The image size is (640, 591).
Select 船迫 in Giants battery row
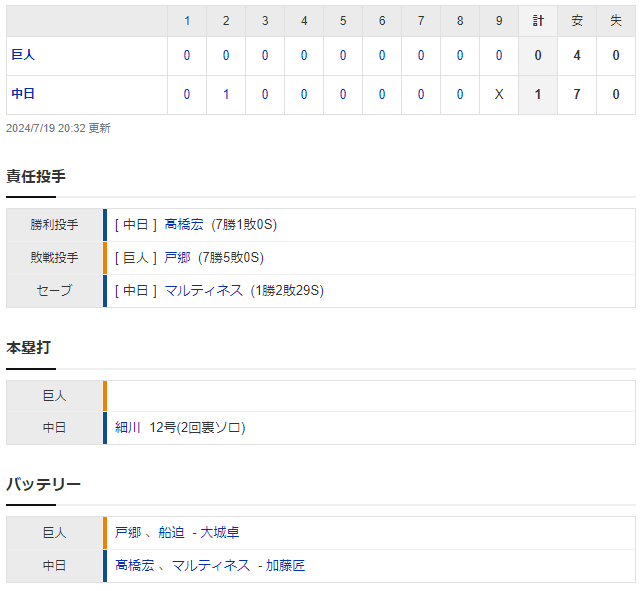(171, 533)
